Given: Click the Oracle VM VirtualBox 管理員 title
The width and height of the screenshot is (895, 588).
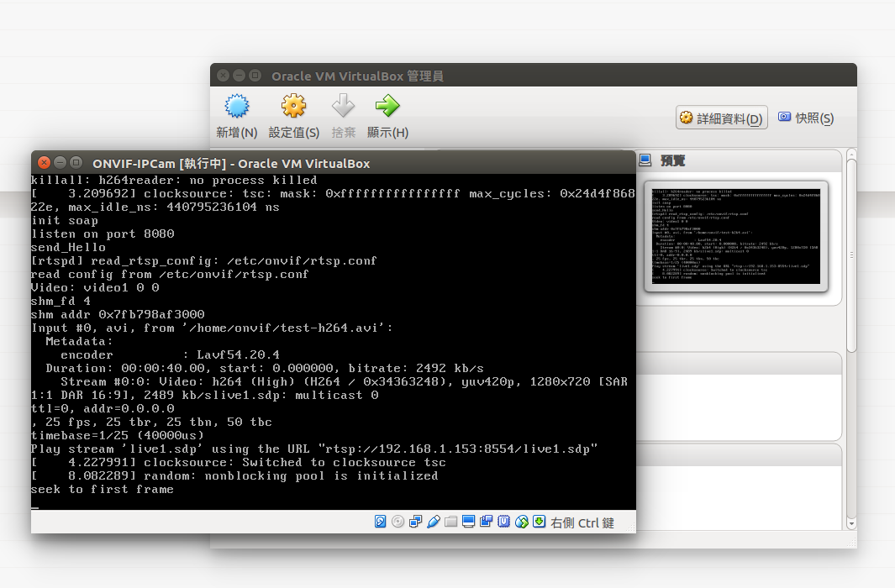Looking at the screenshot, I should [x=357, y=76].
